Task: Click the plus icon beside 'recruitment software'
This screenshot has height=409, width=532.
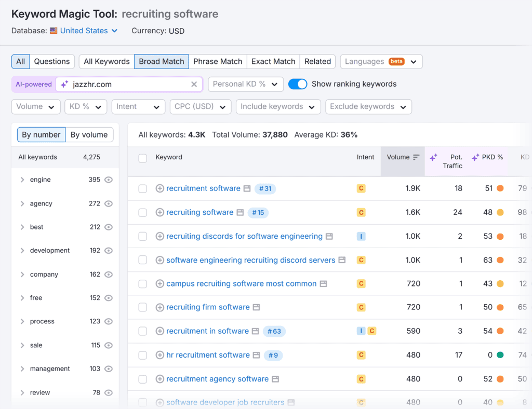Action: [160, 188]
